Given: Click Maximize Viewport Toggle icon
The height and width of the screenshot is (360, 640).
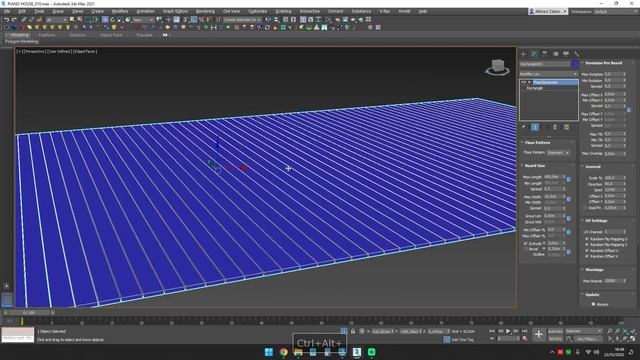Looking at the screenshot, I should [633, 339].
